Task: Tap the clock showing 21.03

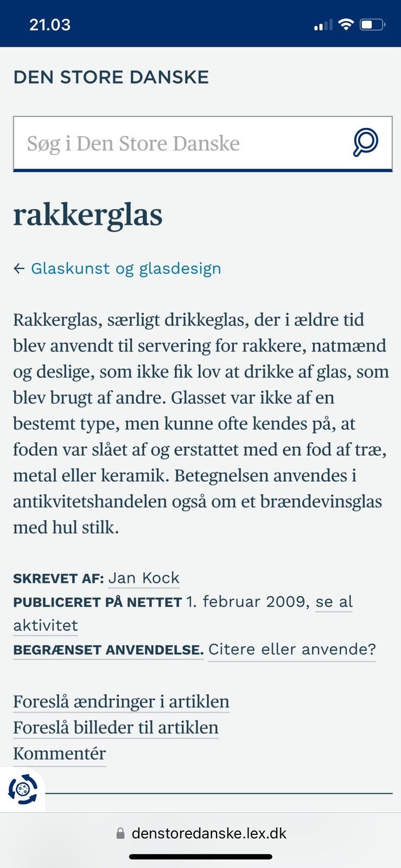Action: pyautogui.click(x=50, y=24)
